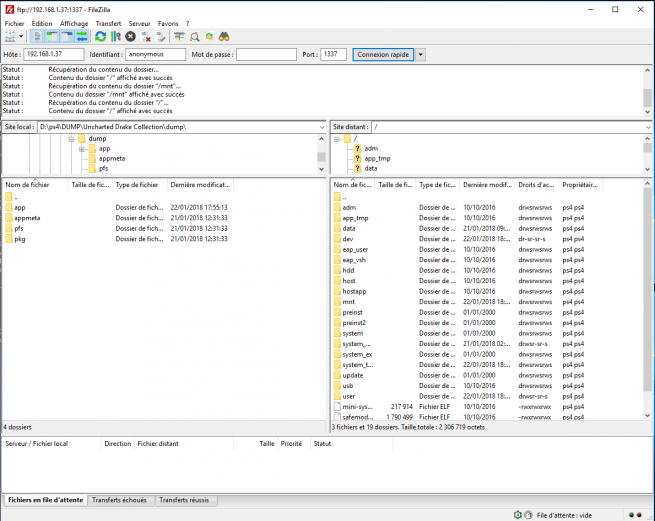The height and width of the screenshot is (521, 655).
Task: Toggle remote directory tree display
Action: 67,37
